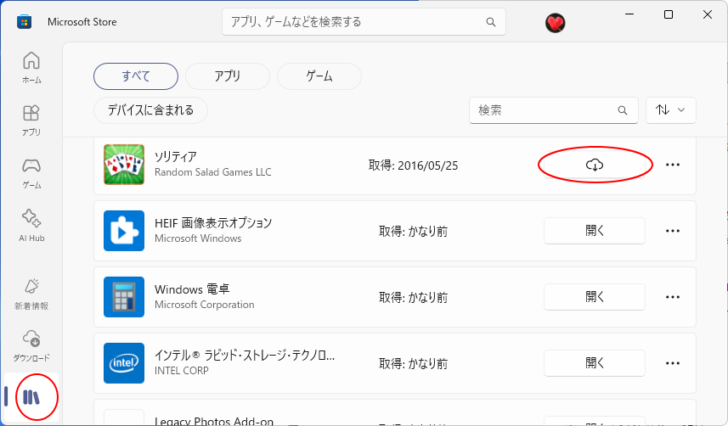Open Downloads (ダウンロード) in the sidebar
The width and height of the screenshot is (728, 426).
(31, 346)
